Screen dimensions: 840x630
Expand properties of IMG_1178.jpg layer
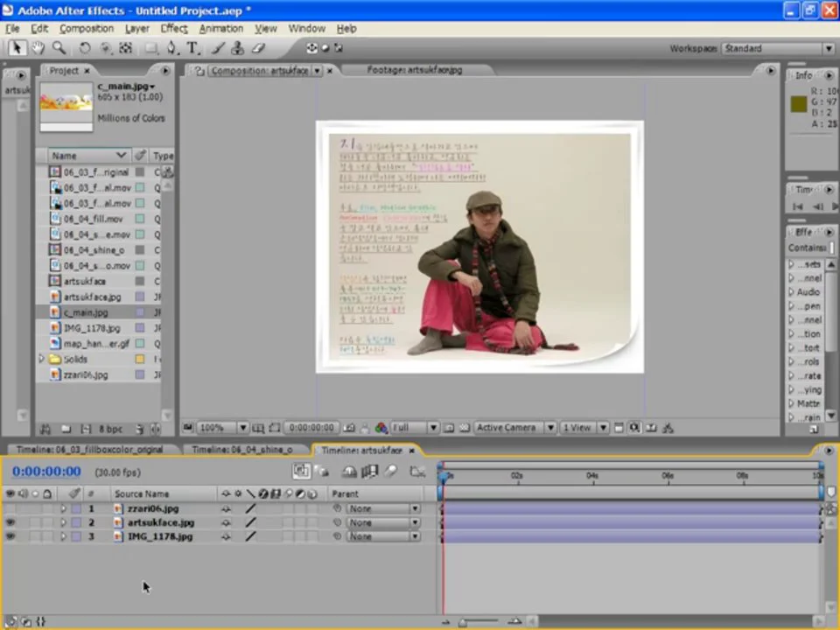[63, 536]
